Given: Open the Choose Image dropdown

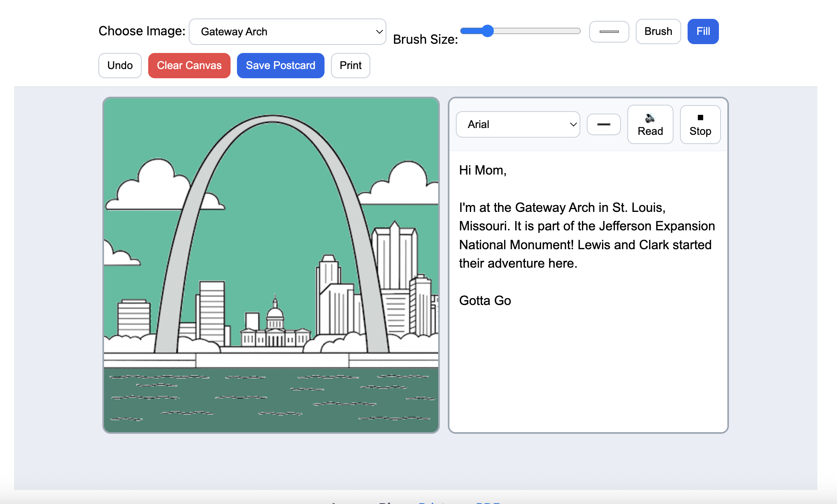Looking at the screenshot, I should [288, 31].
